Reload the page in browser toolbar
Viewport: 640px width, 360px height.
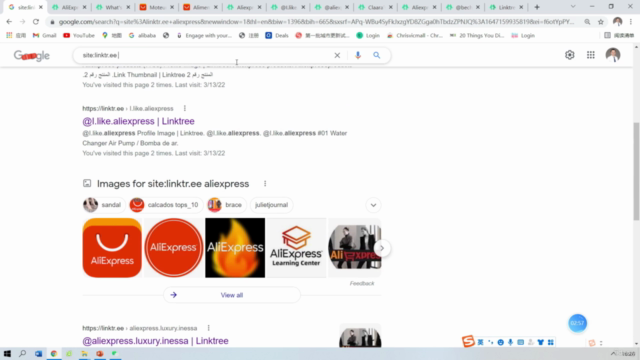tap(36, 22)
